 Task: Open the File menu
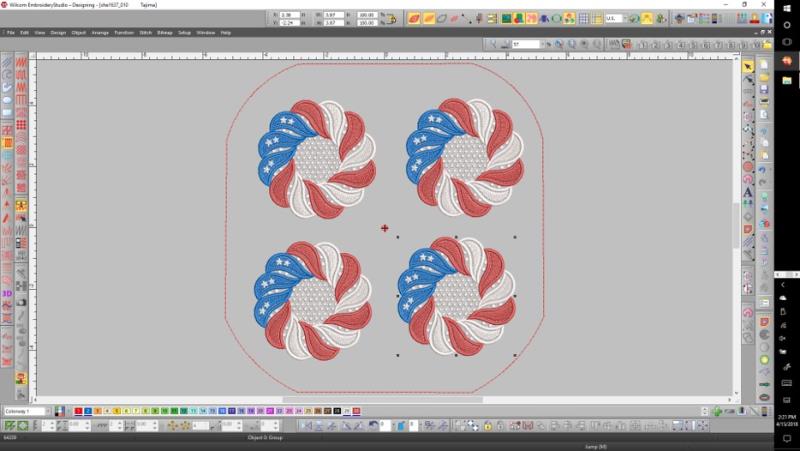[x=10, y=33]
